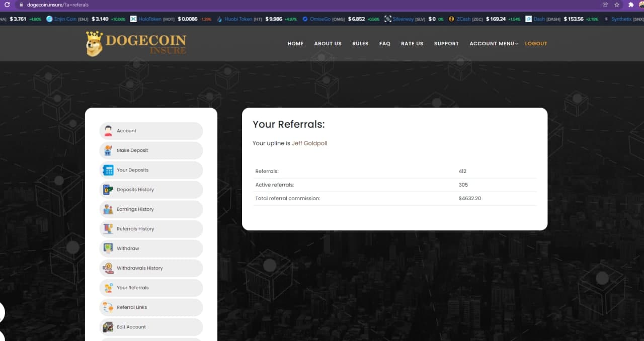Open the Support page from navigation
Viewport: 644px width, 341px height.
[446, 44]
